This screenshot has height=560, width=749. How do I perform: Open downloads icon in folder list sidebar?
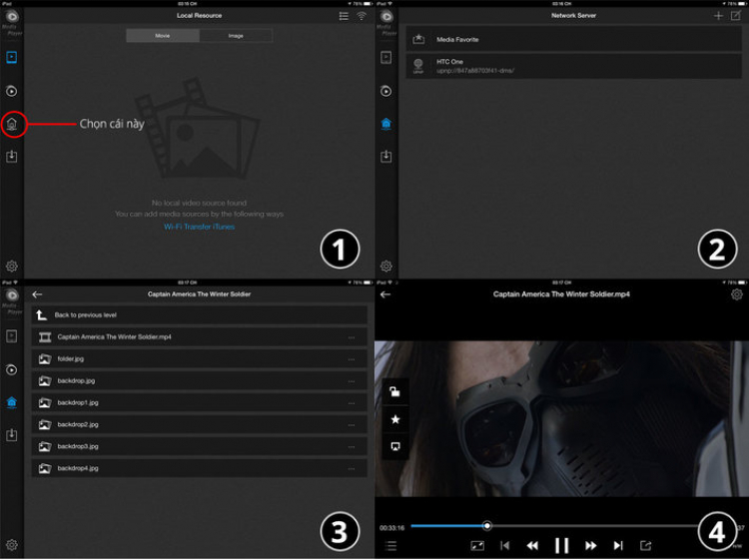(11, 435)
